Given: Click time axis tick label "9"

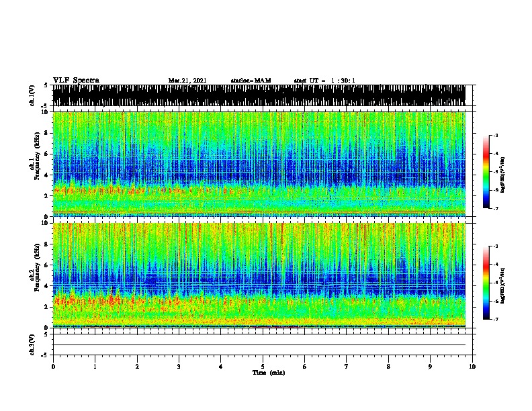Looking at the screenshot, I should (x=430, y=367).
